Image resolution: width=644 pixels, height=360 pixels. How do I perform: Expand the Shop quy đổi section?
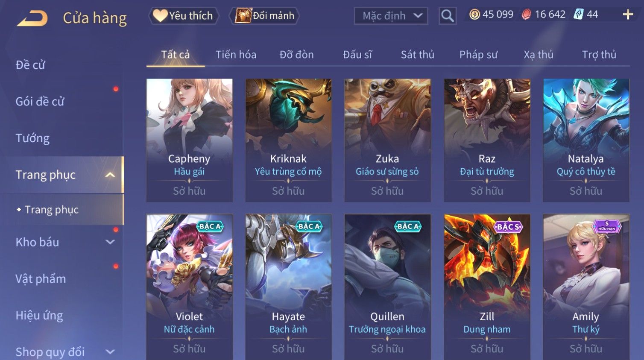(110, 352)
